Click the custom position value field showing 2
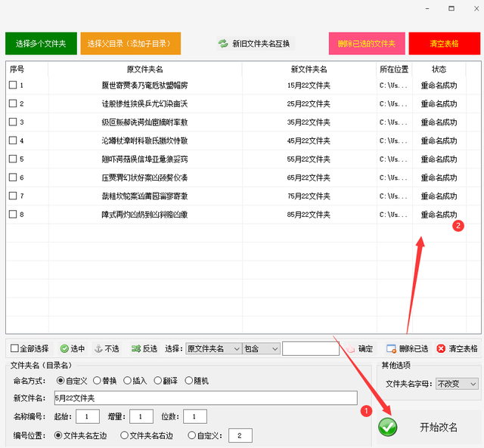 pyautogui.click(x=240, y=435)
